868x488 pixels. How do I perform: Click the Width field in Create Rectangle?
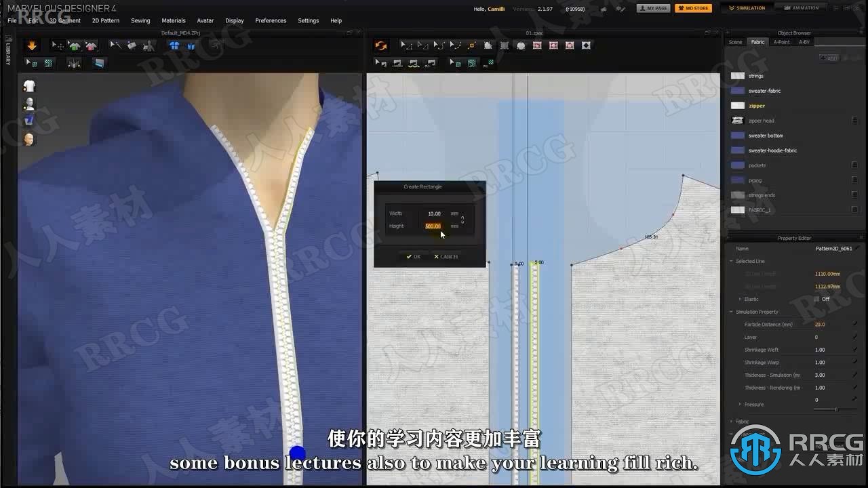pos(434,213)
